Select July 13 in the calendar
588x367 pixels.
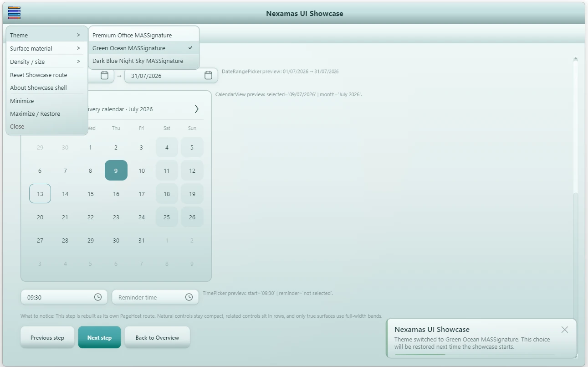coord(40,194)
